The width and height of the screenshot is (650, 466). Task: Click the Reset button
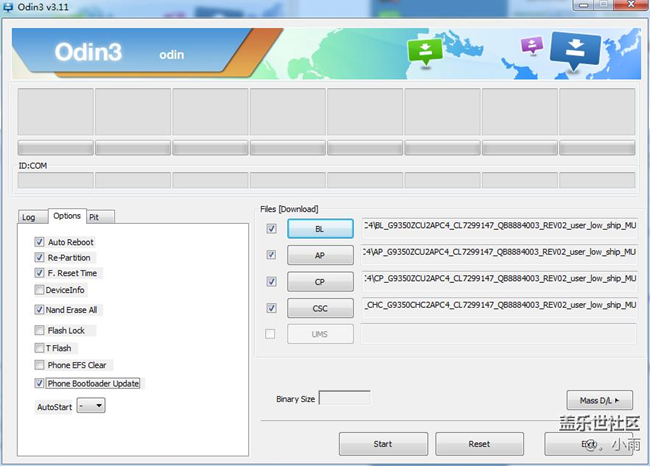pyautogui.click(x=479, y=443)
